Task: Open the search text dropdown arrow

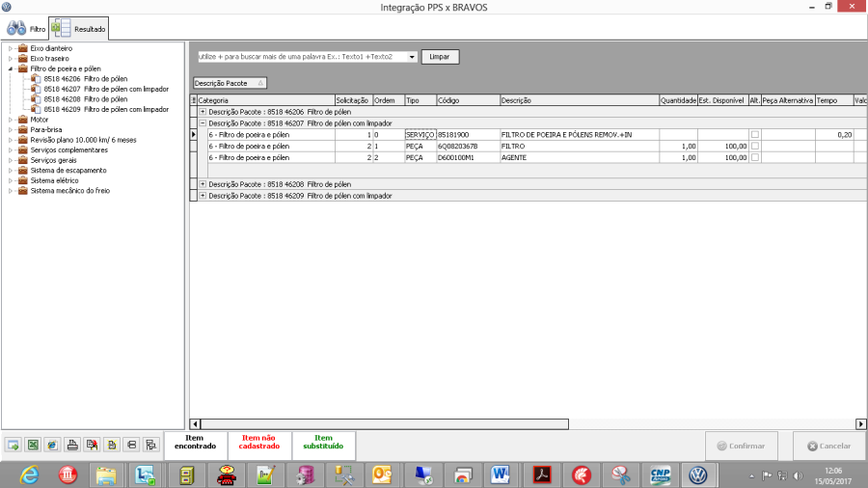Action: point(412,57)
